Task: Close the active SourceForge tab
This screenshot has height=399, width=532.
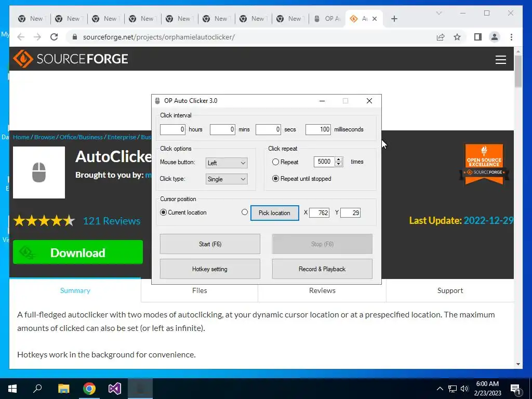Action: pos(375,19)
